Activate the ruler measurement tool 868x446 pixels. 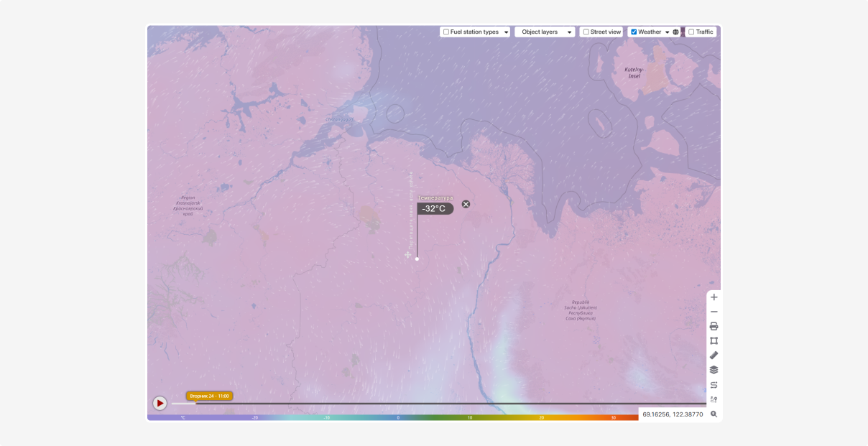(714, 356)
